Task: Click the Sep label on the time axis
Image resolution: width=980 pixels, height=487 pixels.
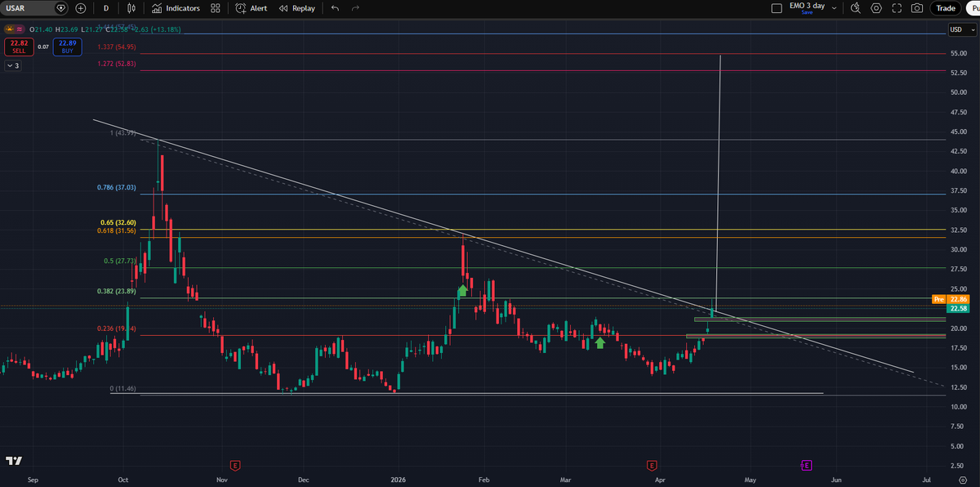Action: (x=33, y=479)
